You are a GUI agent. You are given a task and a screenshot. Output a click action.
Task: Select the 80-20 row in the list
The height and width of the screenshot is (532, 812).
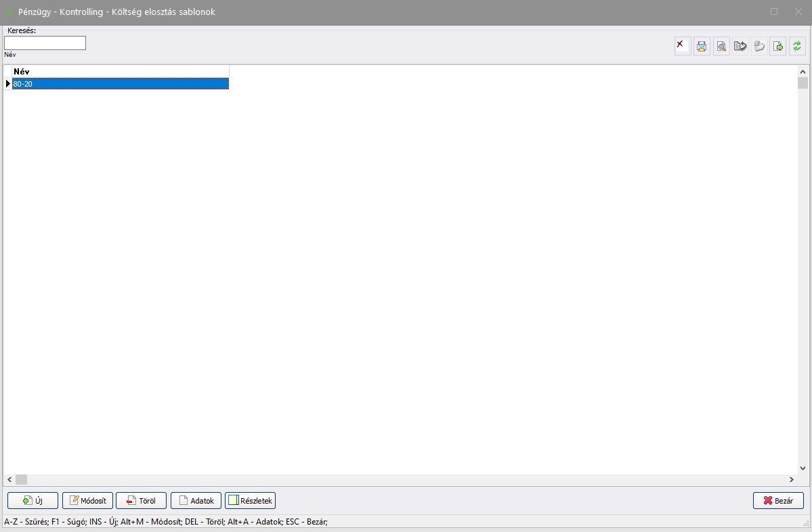coord(120,84)
